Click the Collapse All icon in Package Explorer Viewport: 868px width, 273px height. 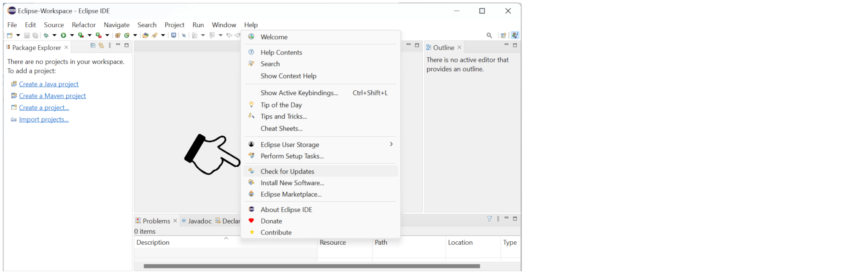pyautogui.click(x=93, y=45)
